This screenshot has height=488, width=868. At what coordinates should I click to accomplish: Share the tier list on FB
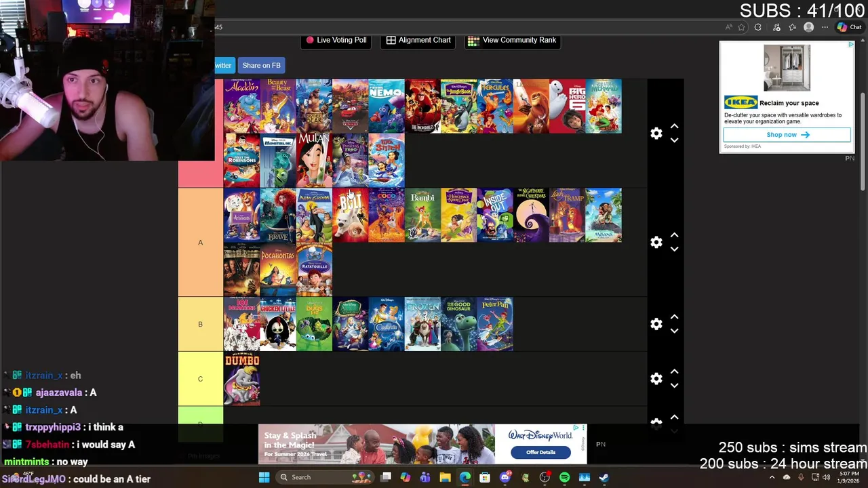pos(261,65)
